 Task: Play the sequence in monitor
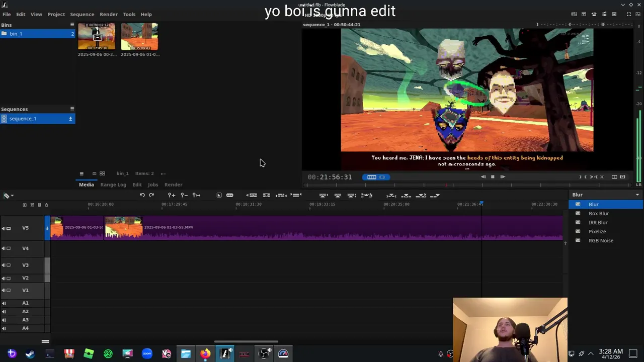point(503,177)
